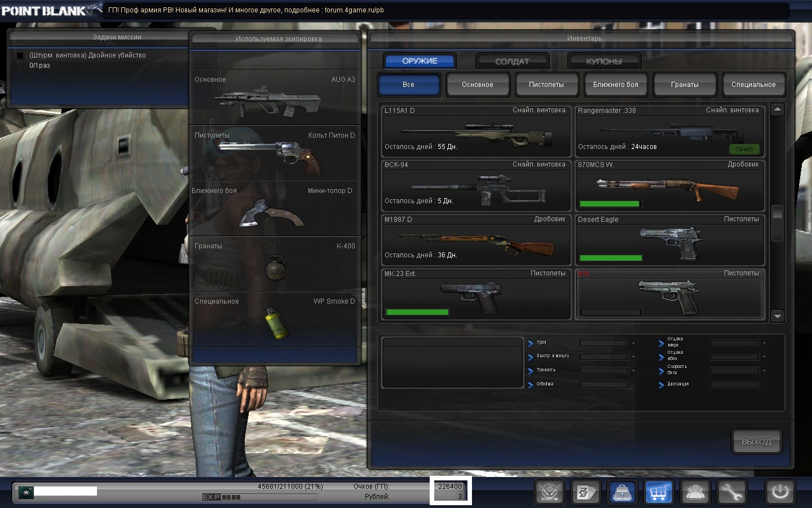This screenshot has height=508, width=812.
Task: Click the Точность stat arrow
Action: tap(531, 370)
